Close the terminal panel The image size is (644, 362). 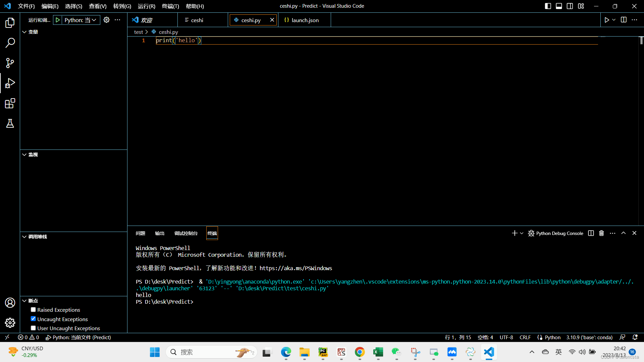click(x=634, y=233)
